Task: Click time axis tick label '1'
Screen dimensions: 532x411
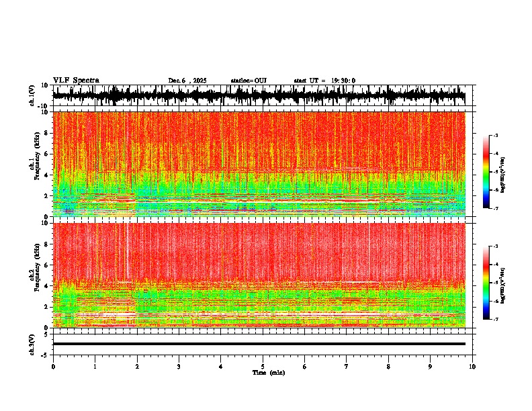Action: point(95,367)
